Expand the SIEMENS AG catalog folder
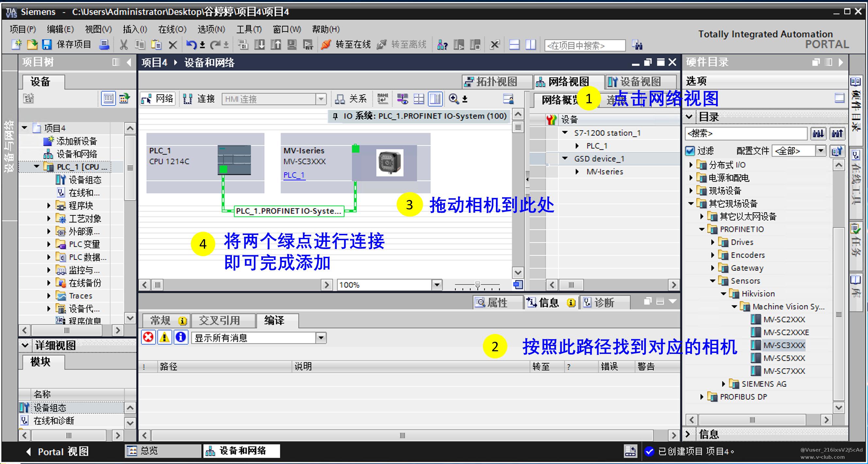This screenshot has width=868, height=464. [724, 384]
